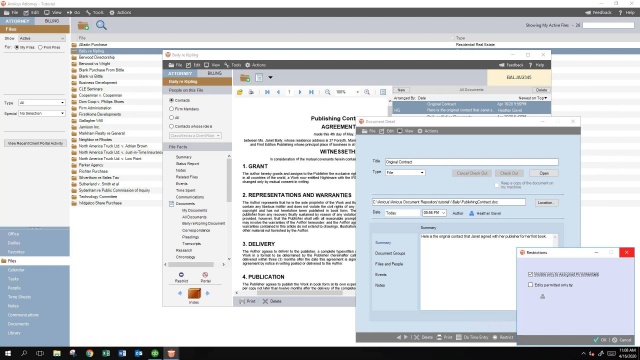Click the page layout icon in preview toolbar
The width and height of the screenshot is (640, 360).
(383, 92)
